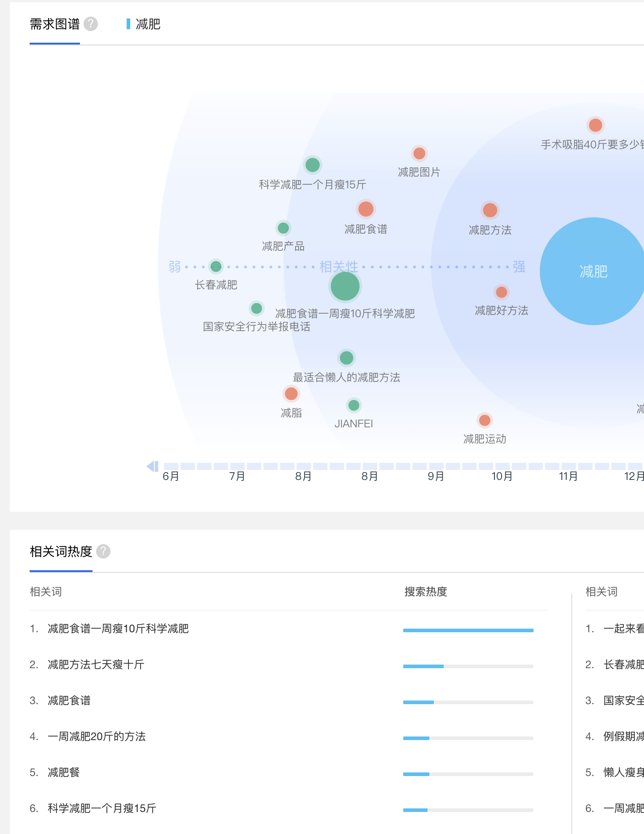Open the 相关词热度 tab
Image resolution: width=644 pixels, height=834 pixels.
click(x=61, y=551)
